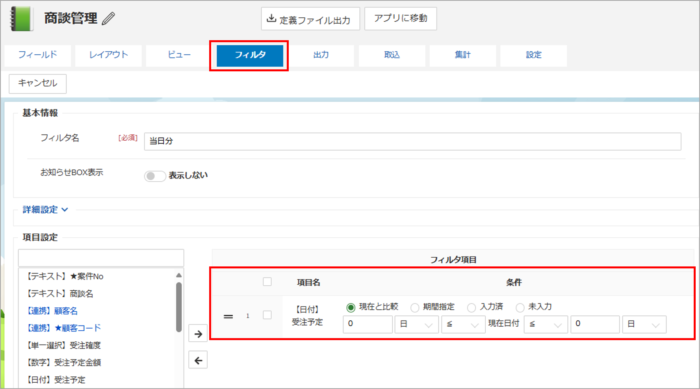Select the 入力済 radio button
700x389 pixels.
click(471, 307)
